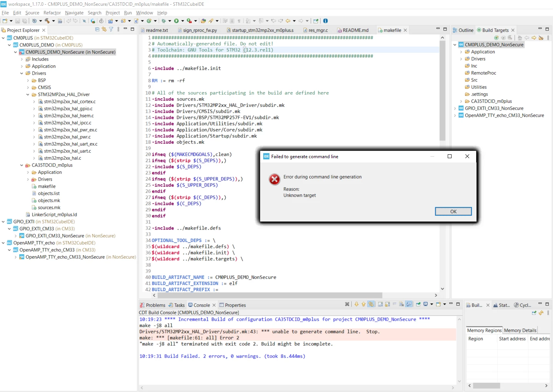
Task: Open the File menu
Action: (5, 13)
